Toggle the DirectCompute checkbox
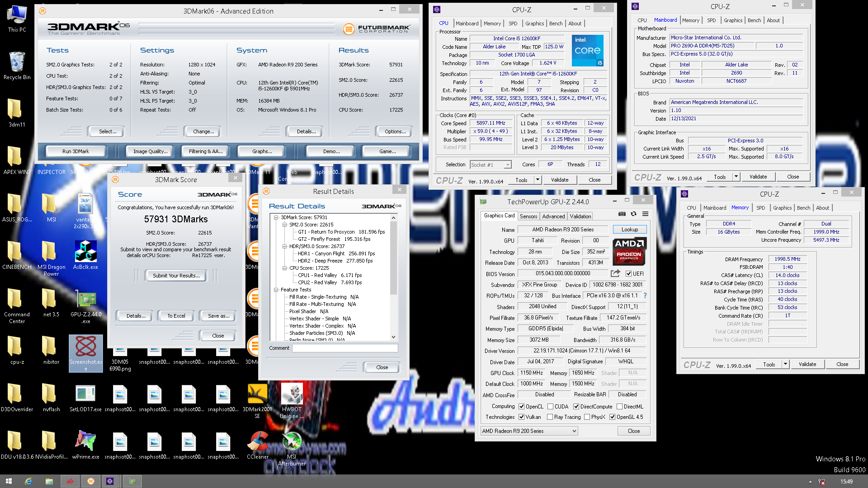 pyautogui.click(x=576, y=407)
